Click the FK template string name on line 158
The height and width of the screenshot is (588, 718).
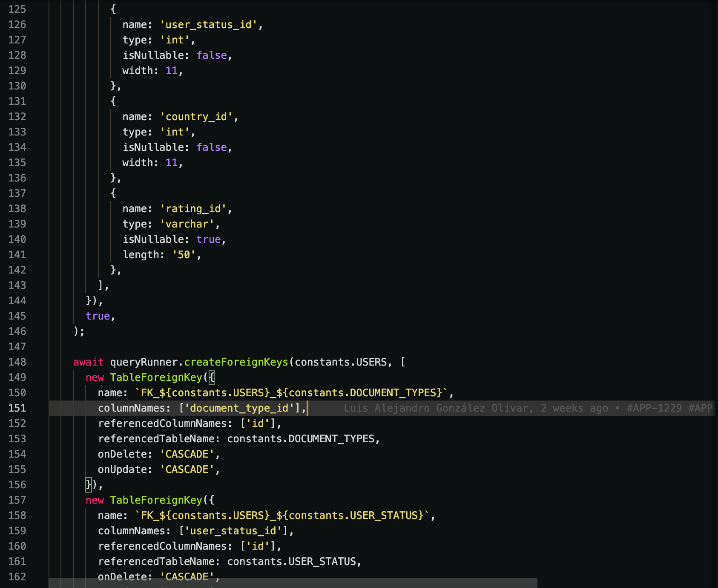tap(282, 516)
